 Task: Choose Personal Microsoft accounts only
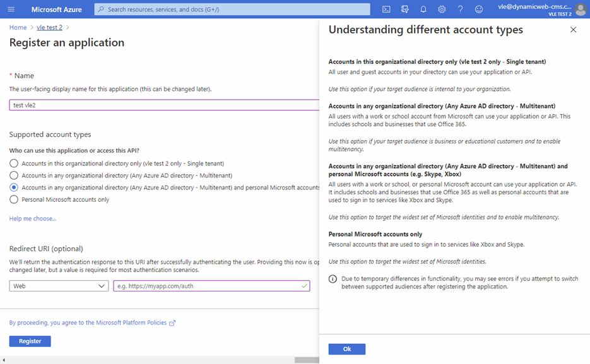point(14,199)
